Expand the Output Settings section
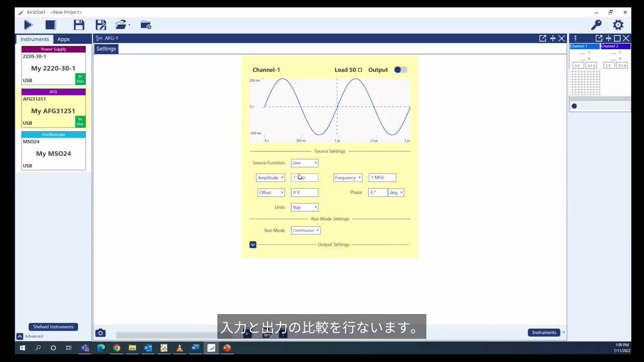The image size is (644, 362). click(253, 245)
